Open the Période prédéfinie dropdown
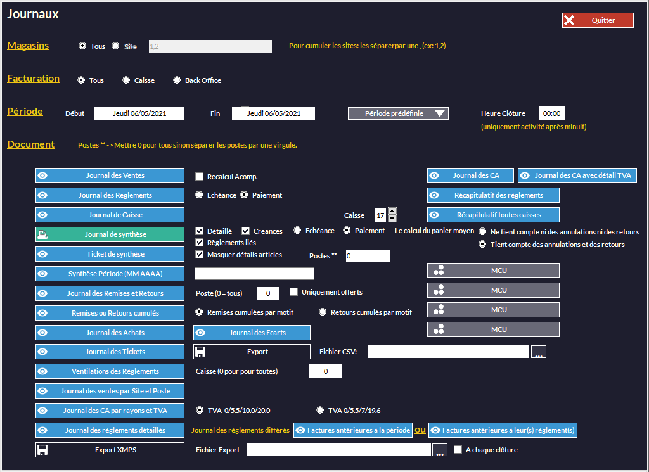Image resolution: width=649 pixels, height=472 pixels. pos(398,113)
